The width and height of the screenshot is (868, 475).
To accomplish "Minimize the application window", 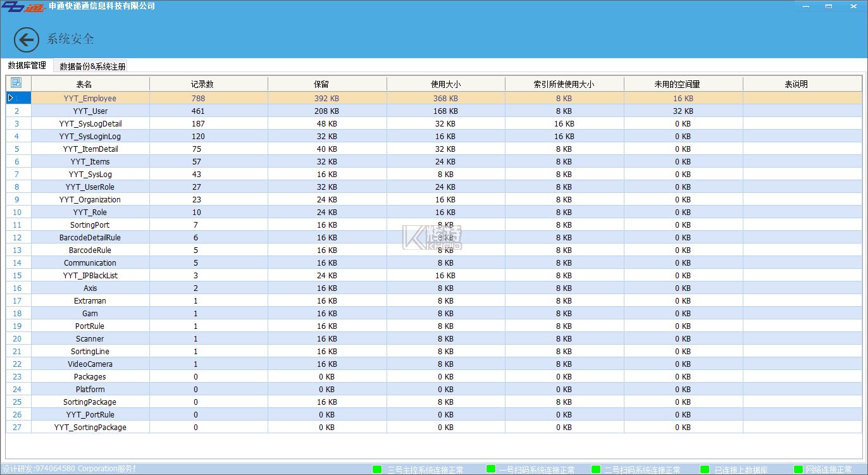I will (805, 6).
